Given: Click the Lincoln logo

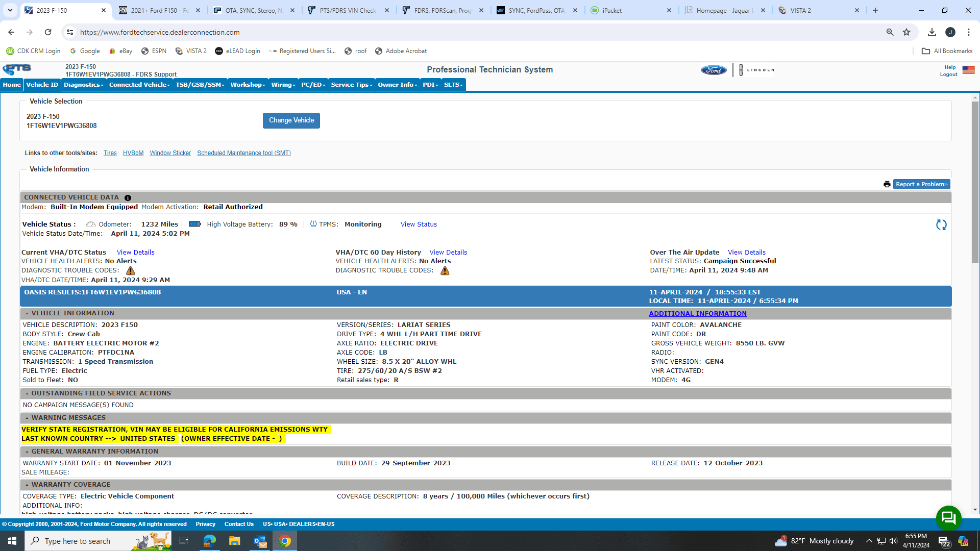Looking at the screenshot, I should (756, 70).
